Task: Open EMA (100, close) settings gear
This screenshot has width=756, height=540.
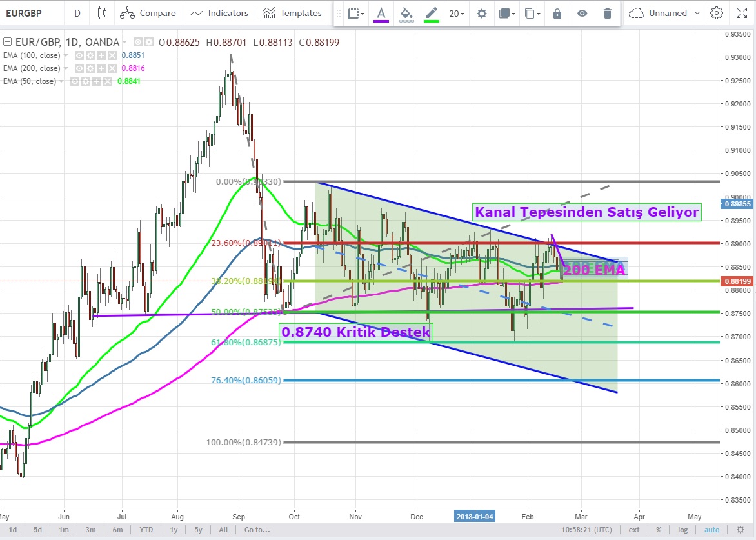Action: pos(90,55)
